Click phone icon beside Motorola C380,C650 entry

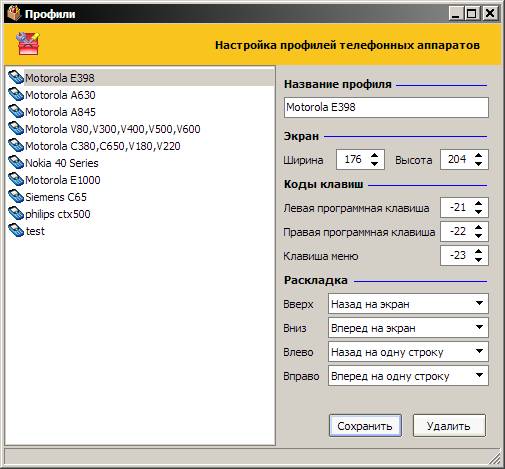click(x=16, y=146)
